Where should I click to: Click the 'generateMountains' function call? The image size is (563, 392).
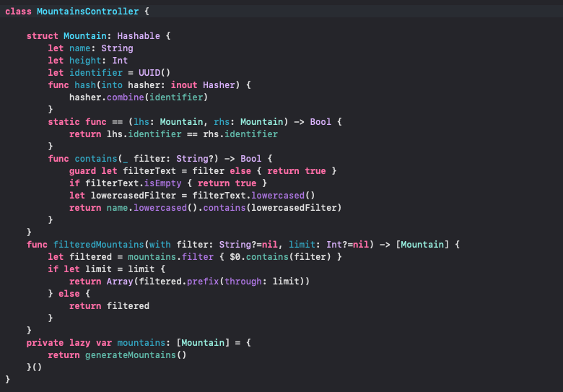click(131, 355)
